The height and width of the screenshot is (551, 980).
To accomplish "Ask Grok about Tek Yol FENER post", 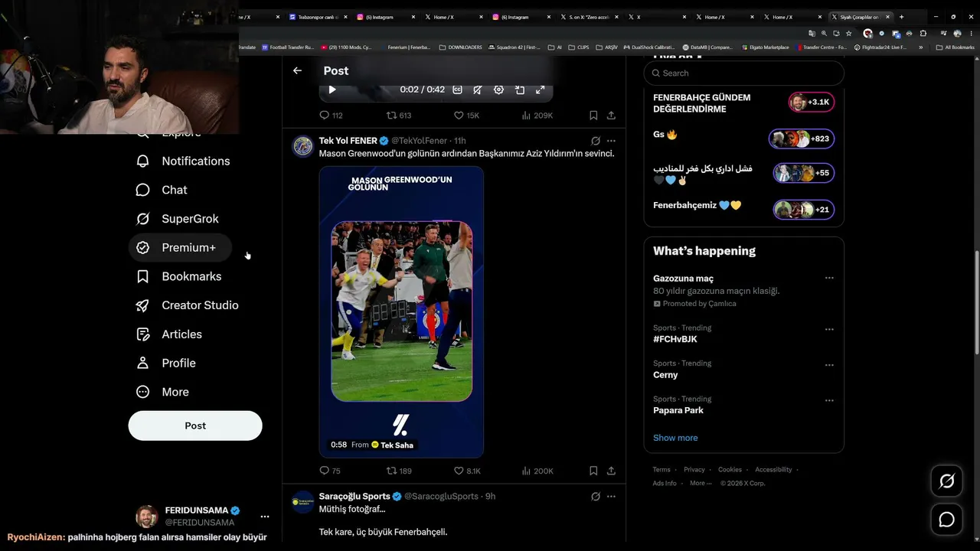I will (x=596, y=141).
